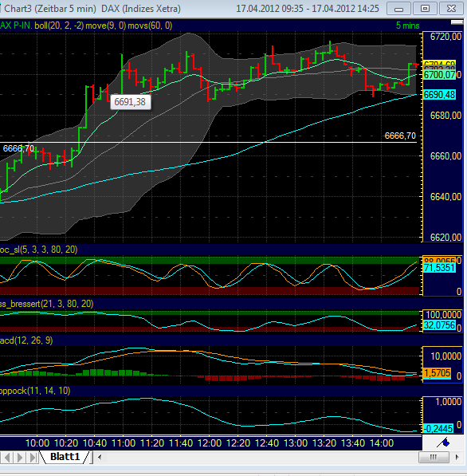
Task: Click the horizontal scrollbar right arrow
Action: (x=457, y=457)
